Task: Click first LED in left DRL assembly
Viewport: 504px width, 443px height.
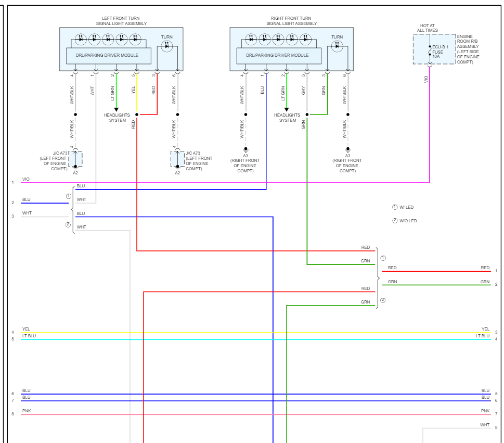Action: 81,39
